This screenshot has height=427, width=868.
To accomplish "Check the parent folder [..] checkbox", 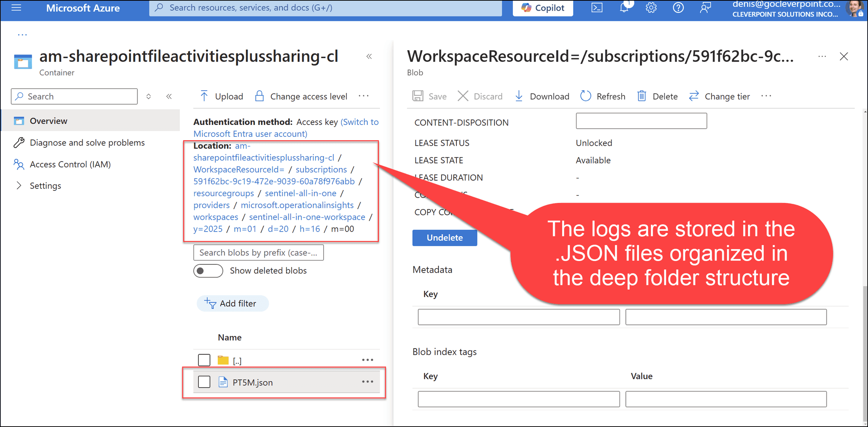I will (204, 360).
